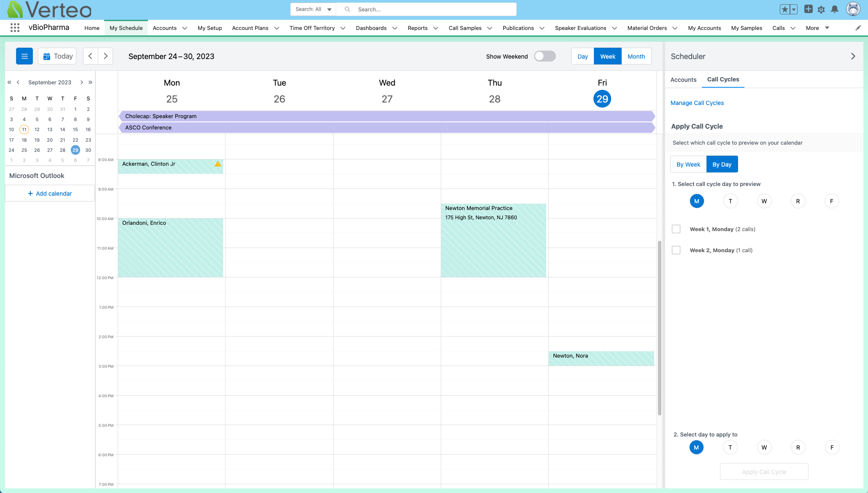Click the edit navigation pencil icon

[858, 28]
